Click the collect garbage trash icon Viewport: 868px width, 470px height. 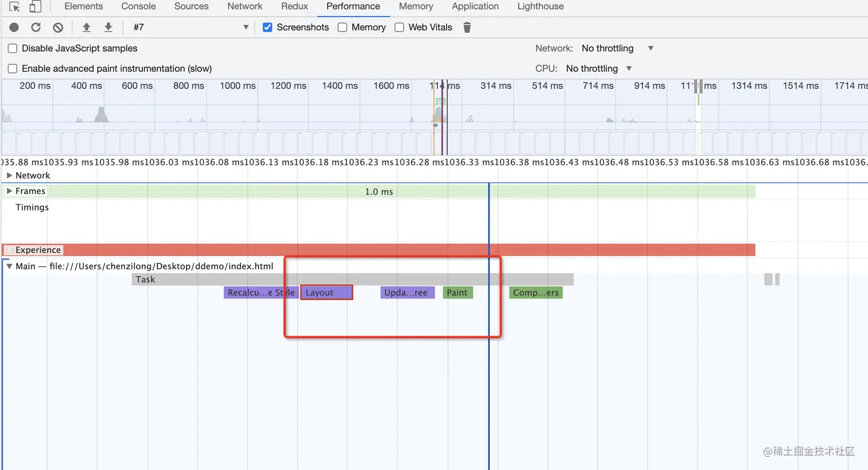[467, 27]
